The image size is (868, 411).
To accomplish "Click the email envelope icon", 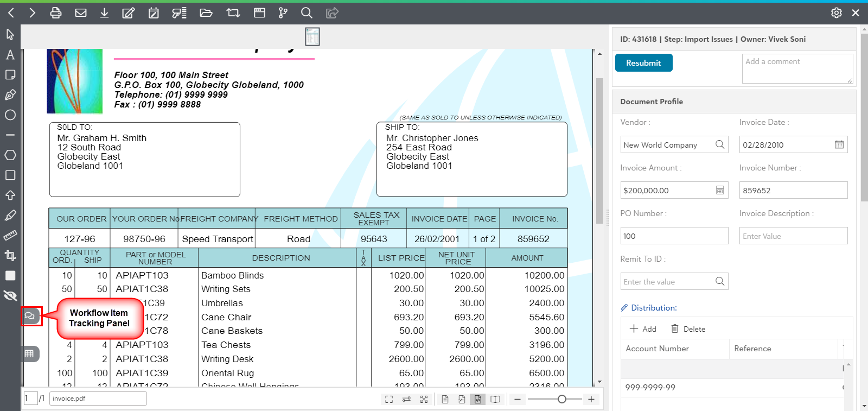I will click(x=81, y=12).
